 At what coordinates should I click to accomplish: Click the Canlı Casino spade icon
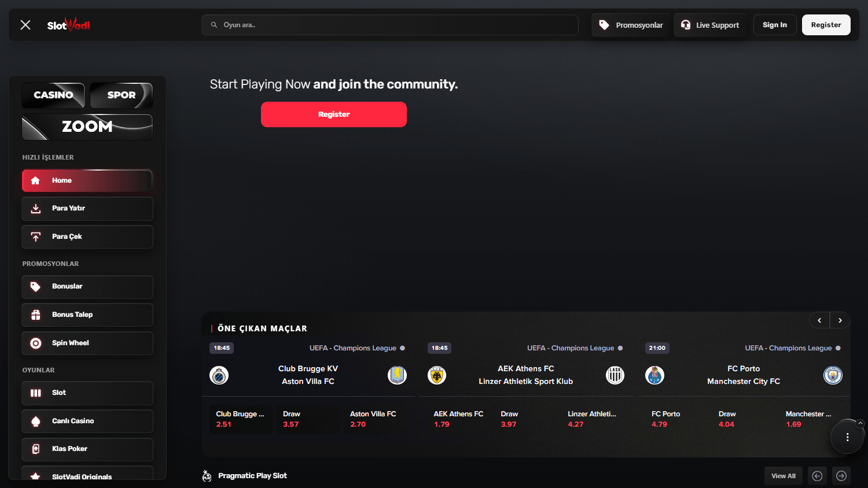coord(36,422)
